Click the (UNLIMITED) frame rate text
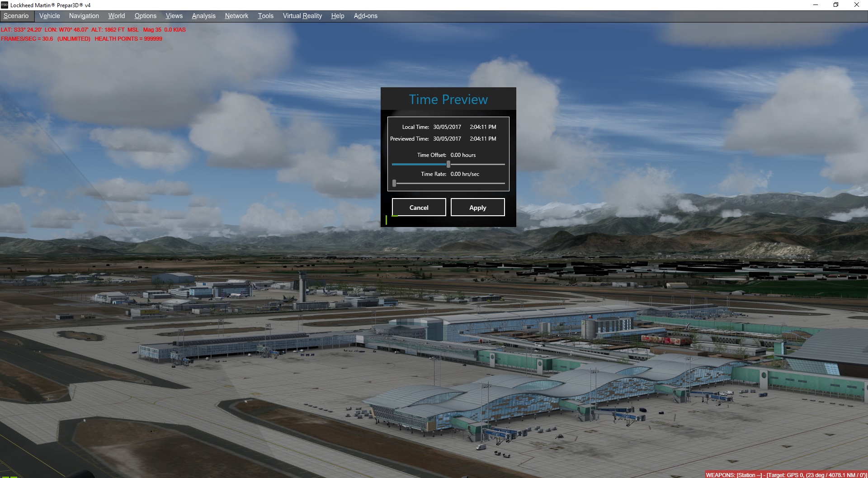Viewport: 868px width, 478px height. (x=74, y=39)
